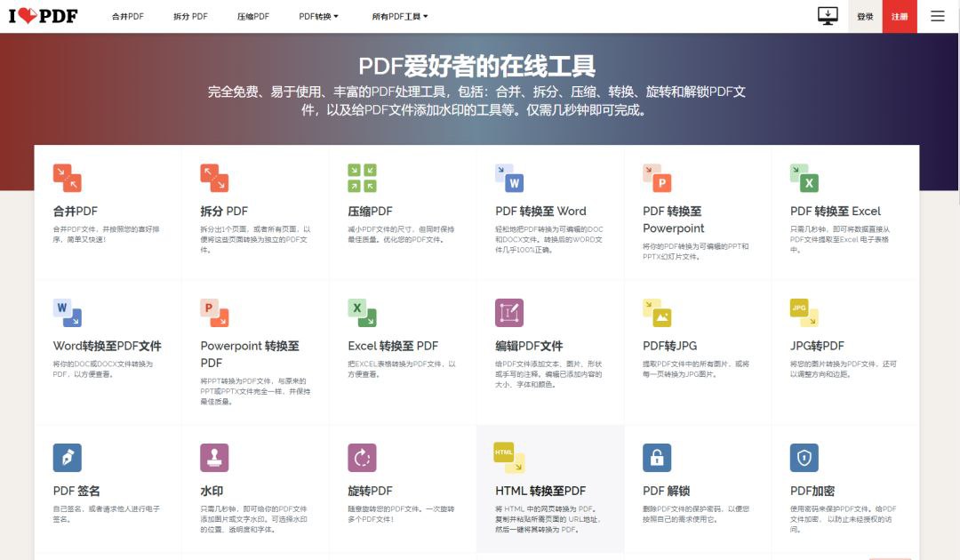Open 压缩PDF in the top navigation
Screen dimensions: 960x560
252,17
